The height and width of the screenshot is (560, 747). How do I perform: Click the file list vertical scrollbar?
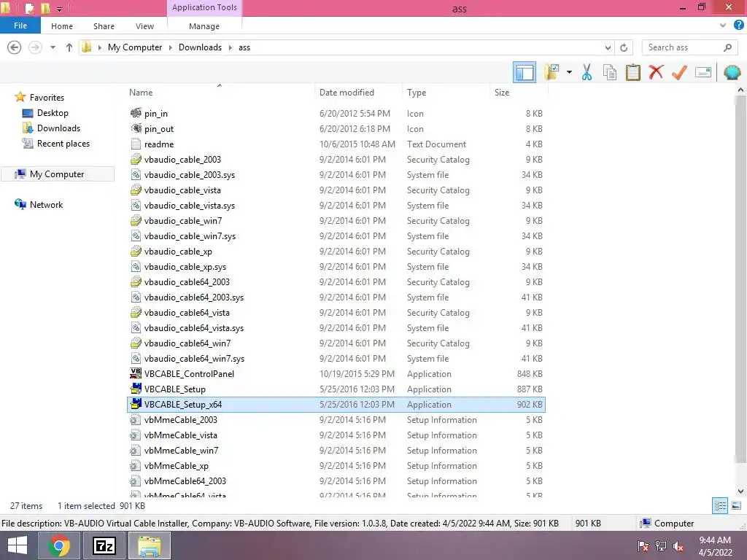pos(740,279)
